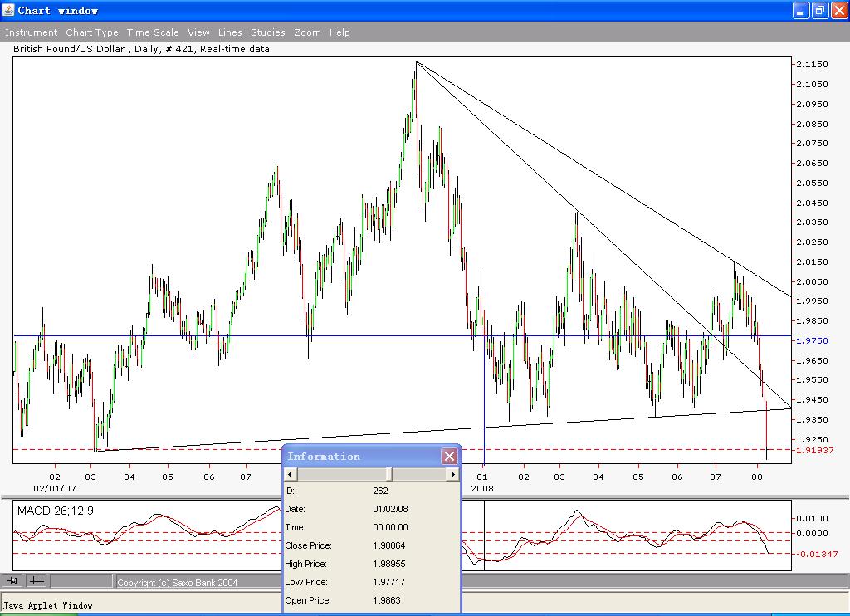Open the Instrument menu
850x616 pixels.
tap(31, 32)
